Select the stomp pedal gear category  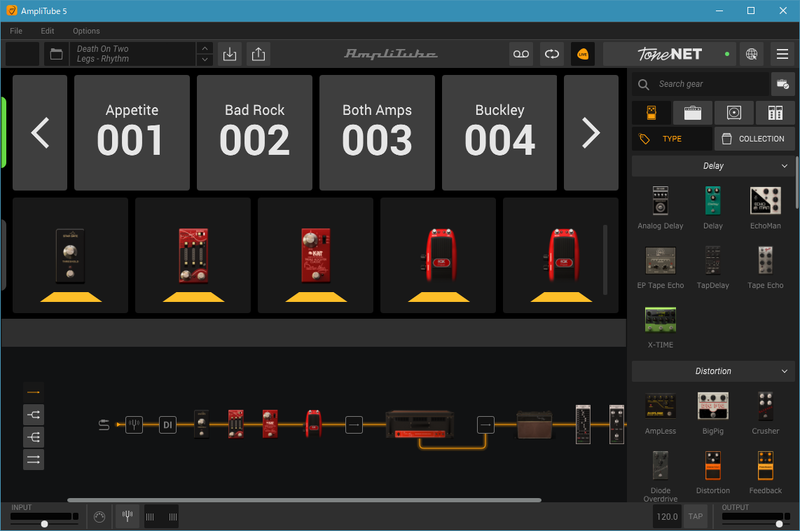[652, 113]
